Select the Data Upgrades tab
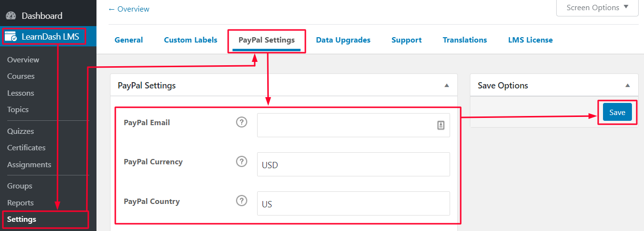The image size is (644, 231). 343,40
